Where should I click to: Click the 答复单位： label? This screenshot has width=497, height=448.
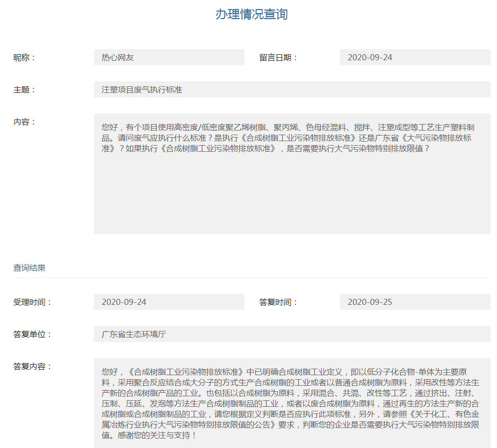[32, 334]
